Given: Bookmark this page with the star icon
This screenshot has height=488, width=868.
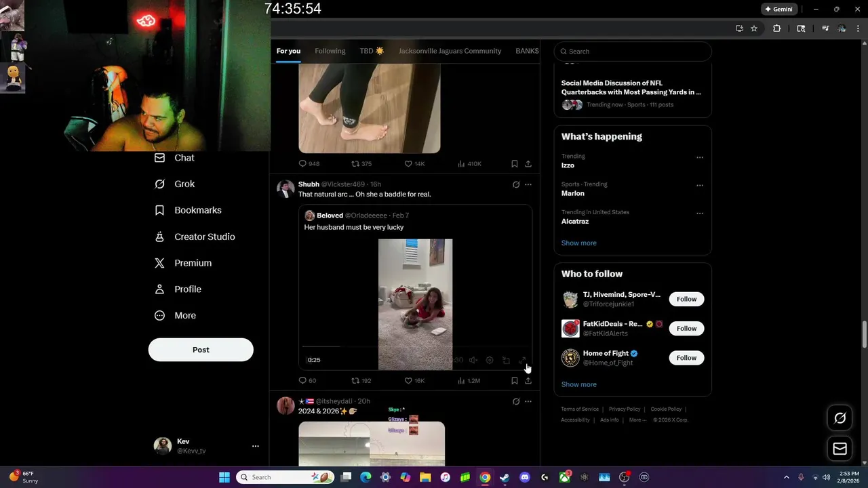Looking at the screenshot, I should click(754, 28).
